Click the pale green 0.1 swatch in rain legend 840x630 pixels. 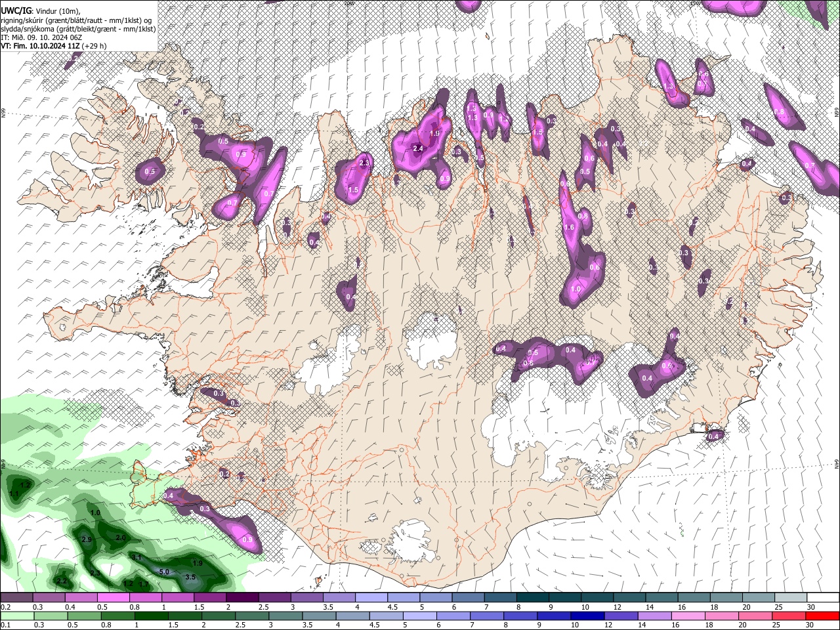[16, 616]
